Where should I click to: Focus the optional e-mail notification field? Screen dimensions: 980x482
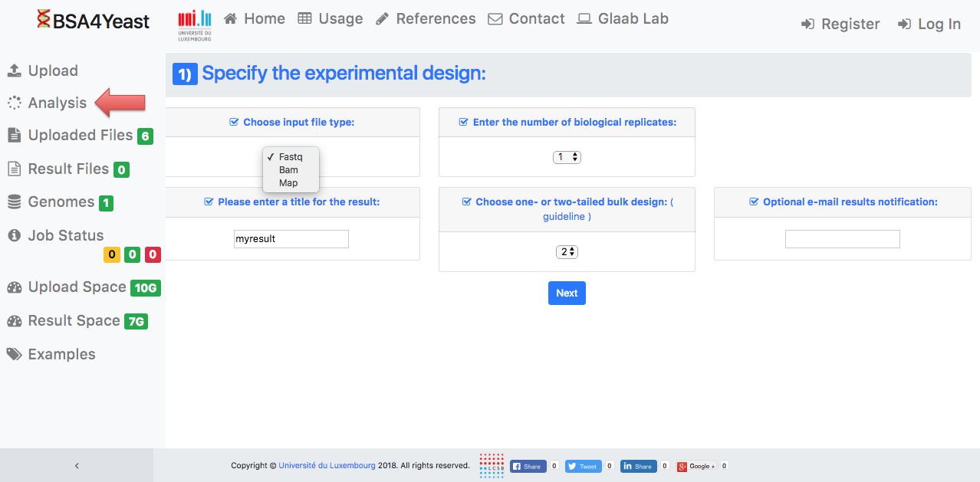(x=842, y=239)
